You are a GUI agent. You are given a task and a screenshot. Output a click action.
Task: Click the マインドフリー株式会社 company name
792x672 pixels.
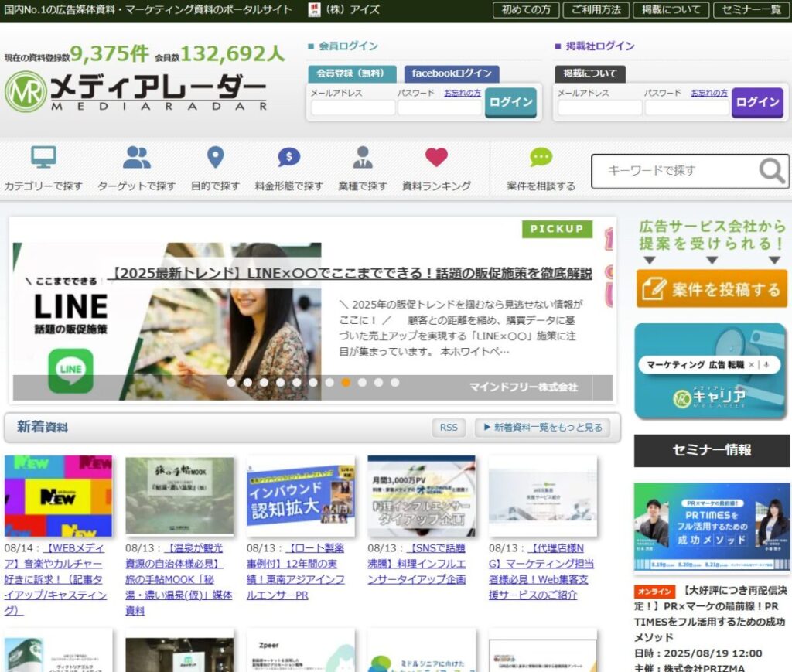(524, 387)
